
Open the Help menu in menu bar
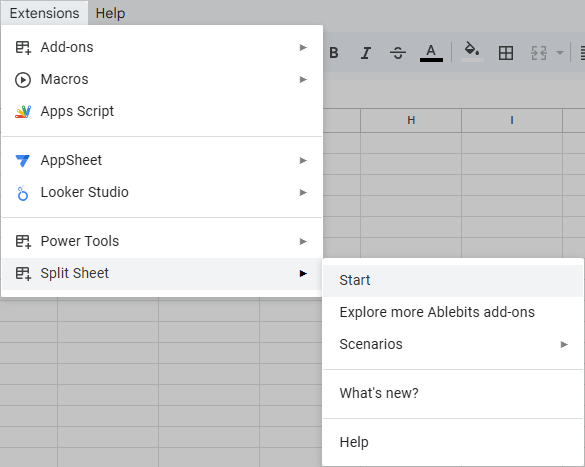[110, 13]
